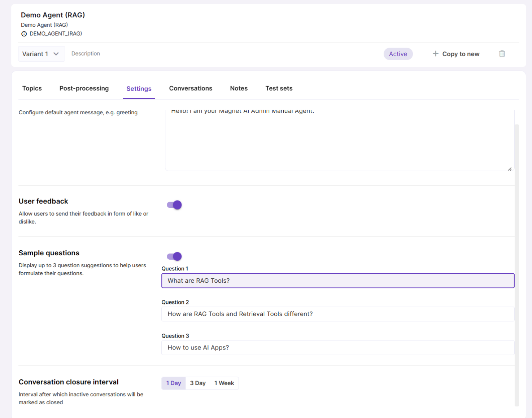This screenshot has height=418, width=532.
Task: Click the plus icon before Copy to new
Action: tap(435, 54)
